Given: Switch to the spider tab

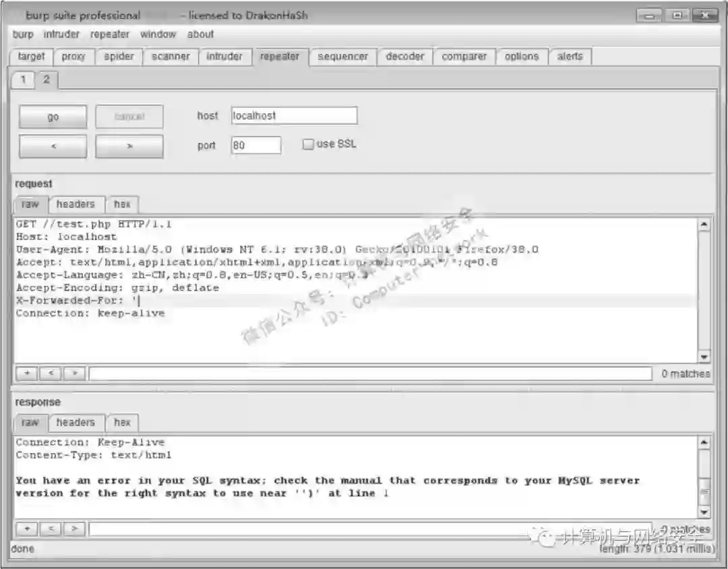Looking at the screenshot, I should click(x=119, y=57).
